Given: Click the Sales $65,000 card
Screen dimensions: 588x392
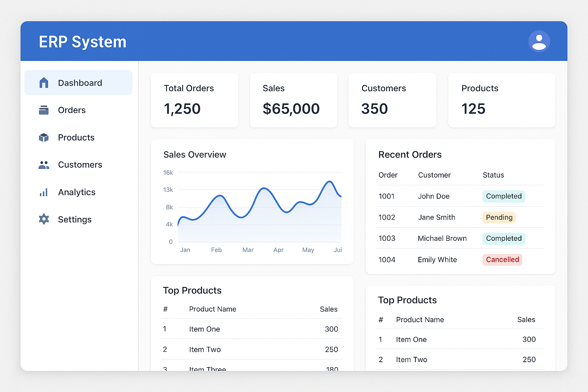Looking at the screenshot, I should (293, 100).
